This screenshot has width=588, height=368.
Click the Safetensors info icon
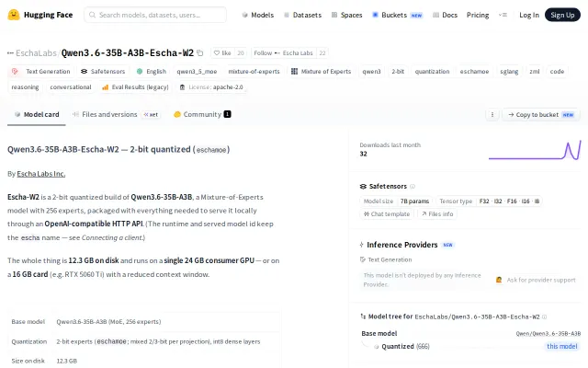coord(413,186)
